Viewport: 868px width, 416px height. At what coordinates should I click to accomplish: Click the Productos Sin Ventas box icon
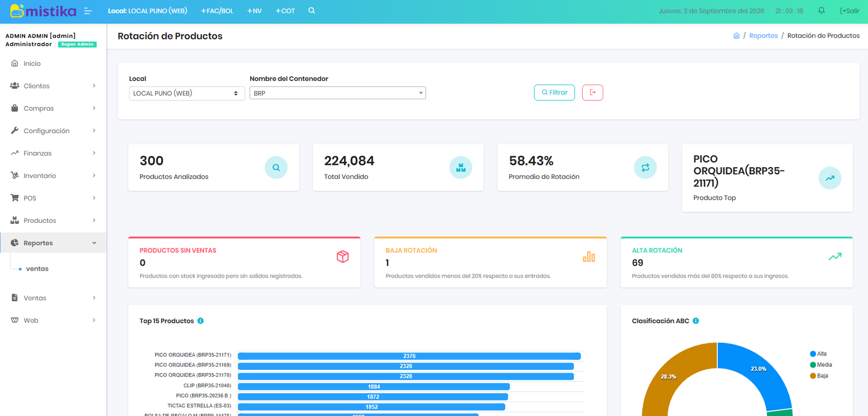[x=342, y=257]
